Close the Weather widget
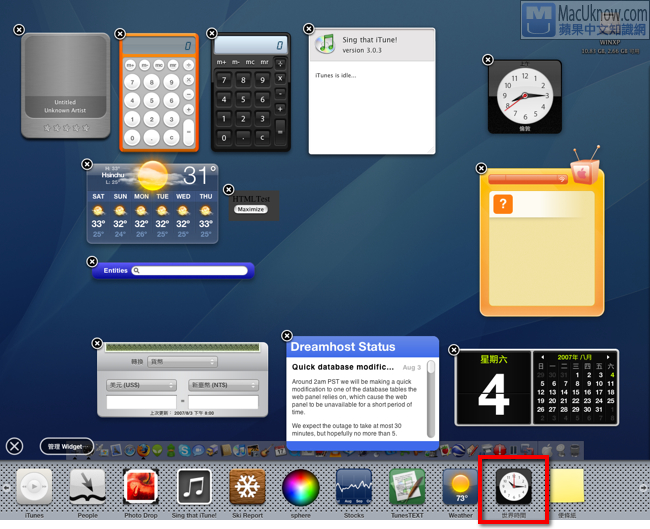The image size is (650, 529). (x=87, y=164)
